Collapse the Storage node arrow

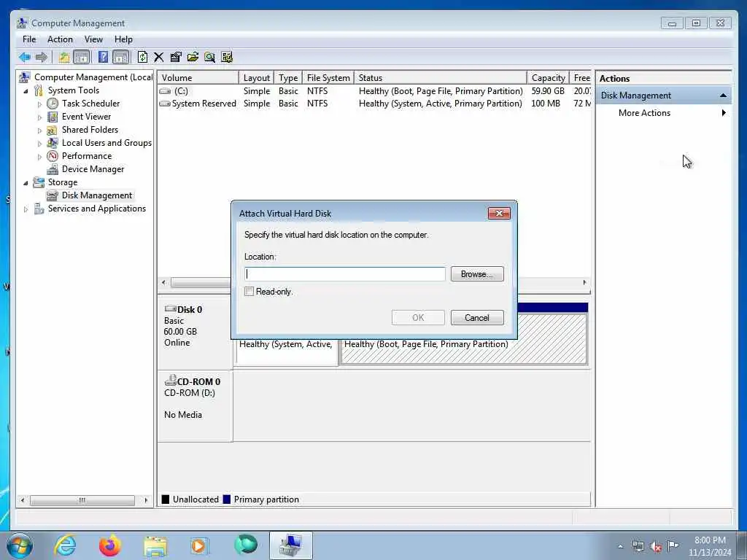26,182
